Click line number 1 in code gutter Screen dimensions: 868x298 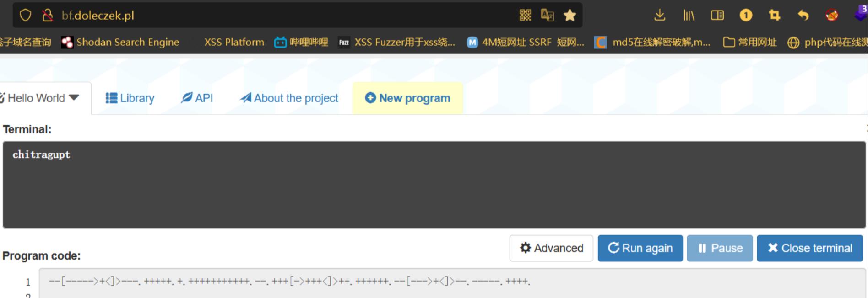[x=28, y=282]
